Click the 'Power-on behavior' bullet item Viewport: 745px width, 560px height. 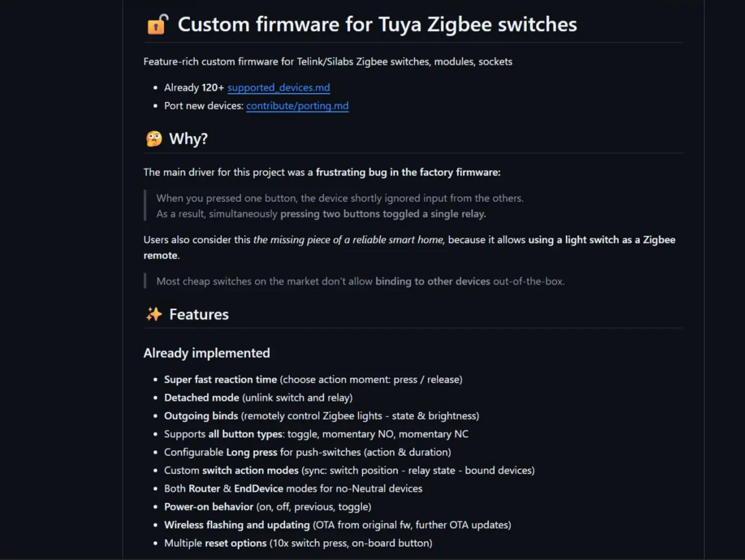[267, 507]
